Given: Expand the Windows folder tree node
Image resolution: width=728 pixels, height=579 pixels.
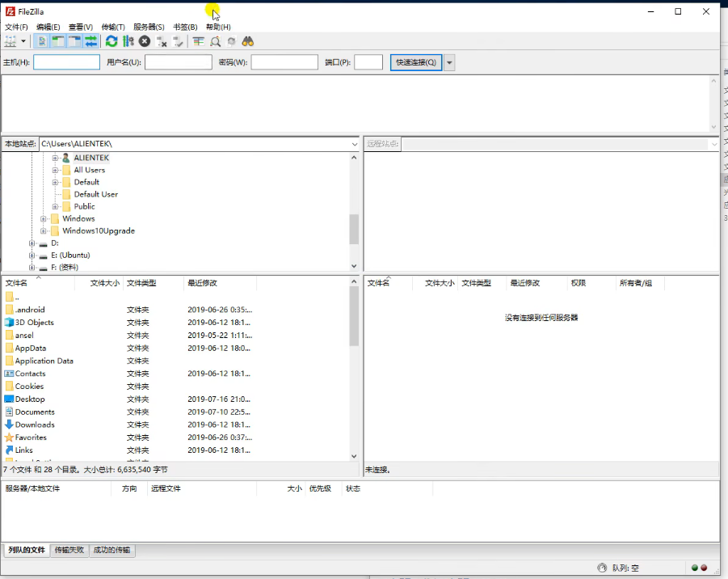Looking at the screenshot, I should [44, 219].
